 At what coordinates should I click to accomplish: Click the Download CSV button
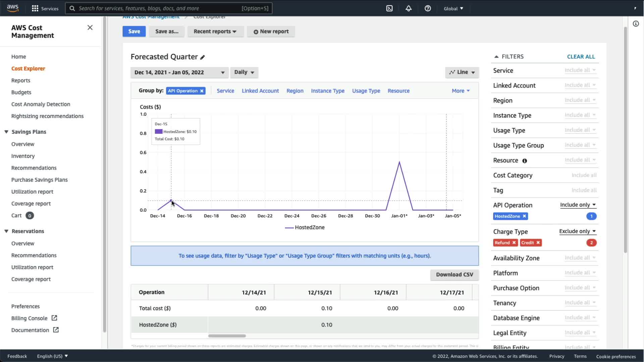(454, 275)
